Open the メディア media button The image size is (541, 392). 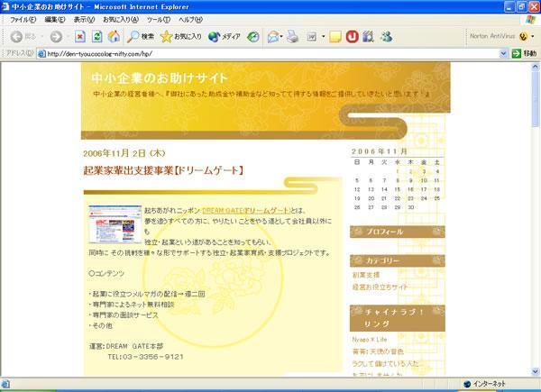[225, 37]
